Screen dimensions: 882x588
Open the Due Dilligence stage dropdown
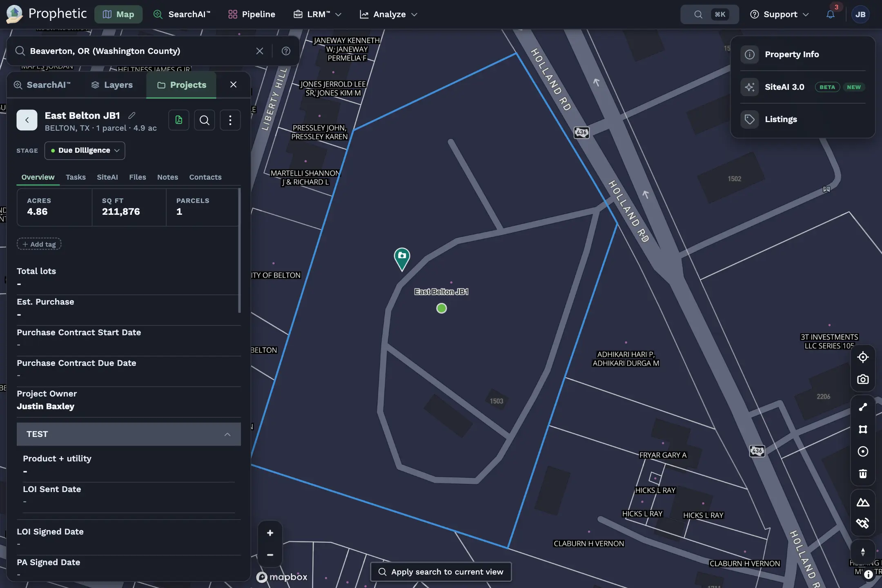pyautogui.click(x=85, y=151)
